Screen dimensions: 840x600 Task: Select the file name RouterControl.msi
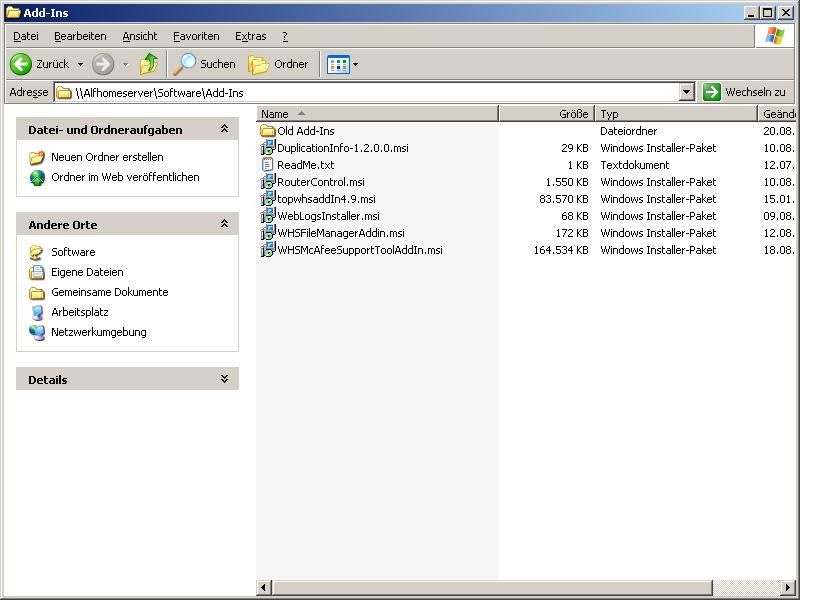(x=321, y=182)
